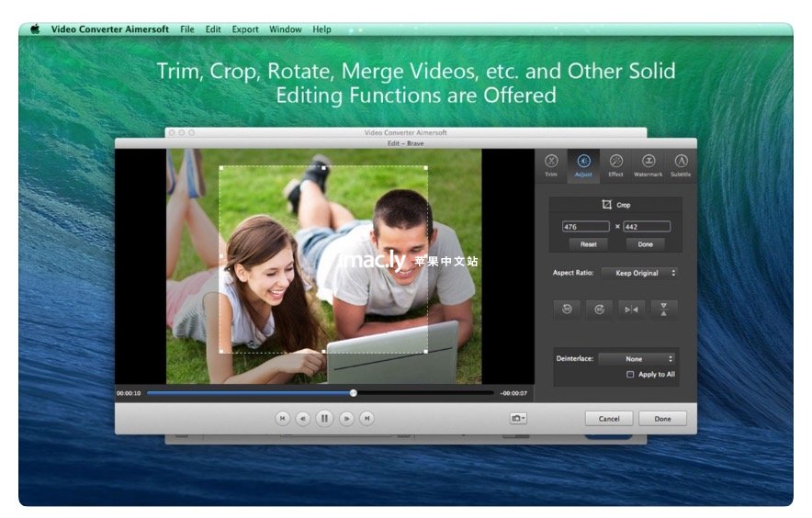This screenshot has width=812, height=518.
Task: Confirm crop with the panel's Done button
Action: (645, 244)
